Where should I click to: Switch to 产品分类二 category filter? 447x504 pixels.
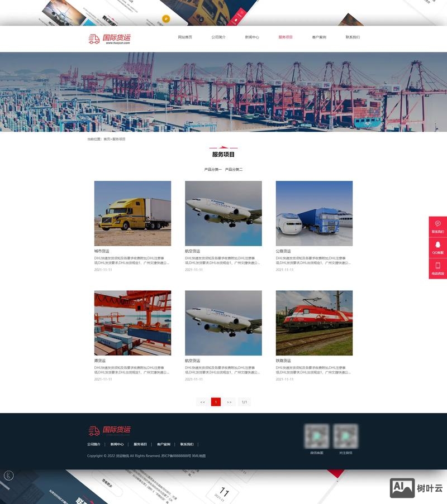tap(234, 169)
